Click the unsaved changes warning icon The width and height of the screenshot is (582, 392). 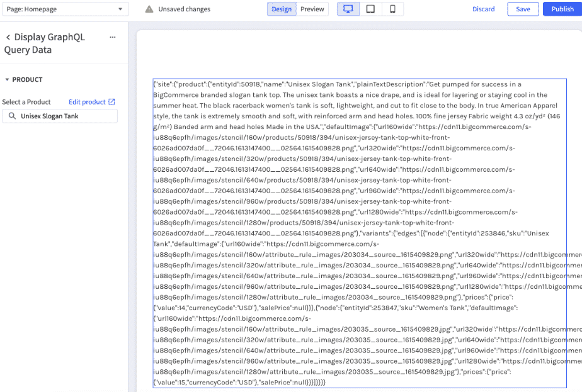(x=149, y=9)
